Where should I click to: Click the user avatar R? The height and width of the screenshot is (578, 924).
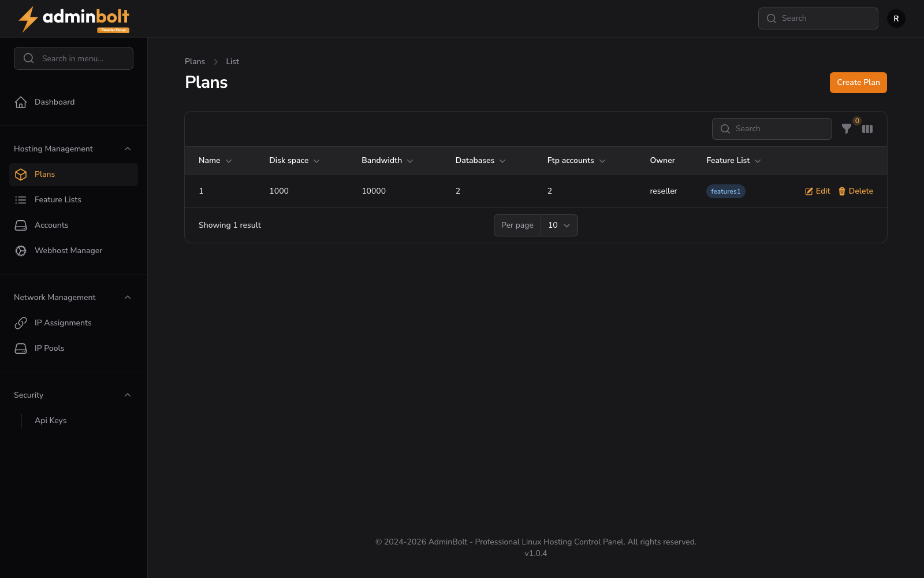(x=896, y=18)
